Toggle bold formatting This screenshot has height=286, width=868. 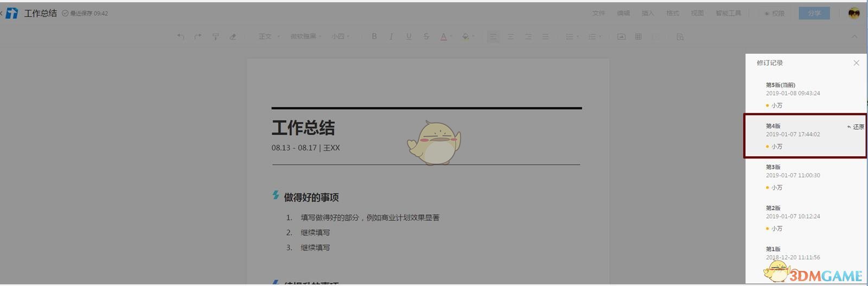[374, 36]
